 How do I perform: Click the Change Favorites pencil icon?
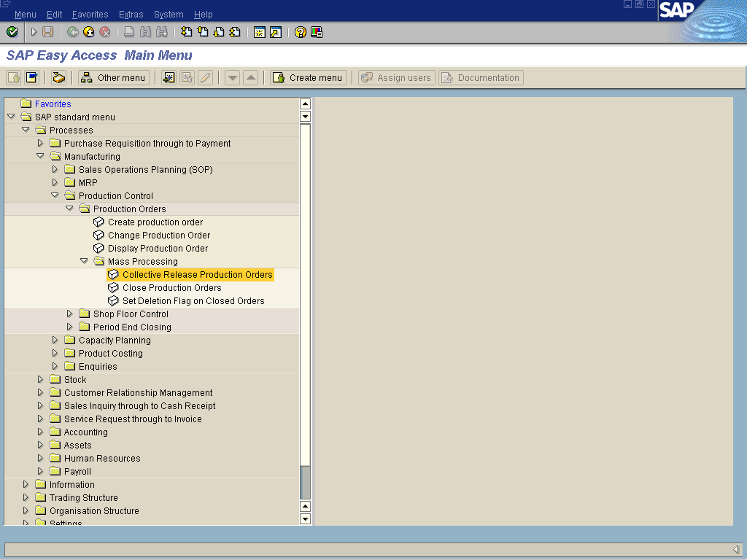[205, 77]
